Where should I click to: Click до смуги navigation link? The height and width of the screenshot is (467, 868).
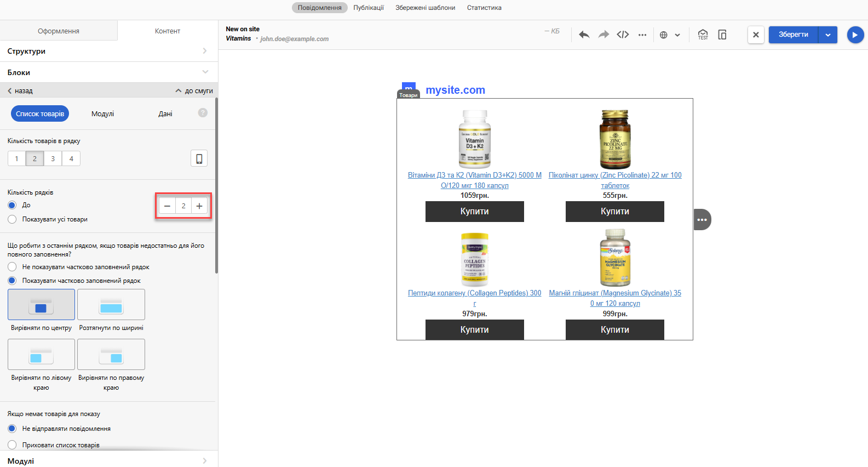pyautogui.click(x=194, y=90)
